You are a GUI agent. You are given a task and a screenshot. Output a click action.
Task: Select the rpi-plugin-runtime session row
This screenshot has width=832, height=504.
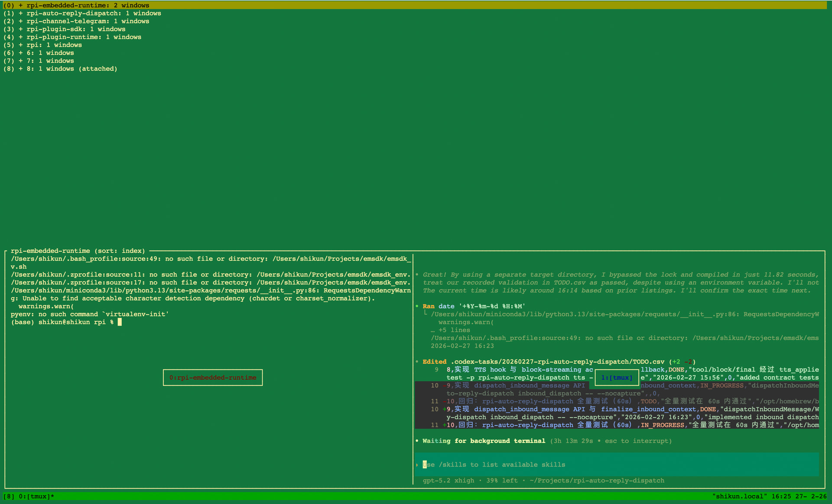72,37
